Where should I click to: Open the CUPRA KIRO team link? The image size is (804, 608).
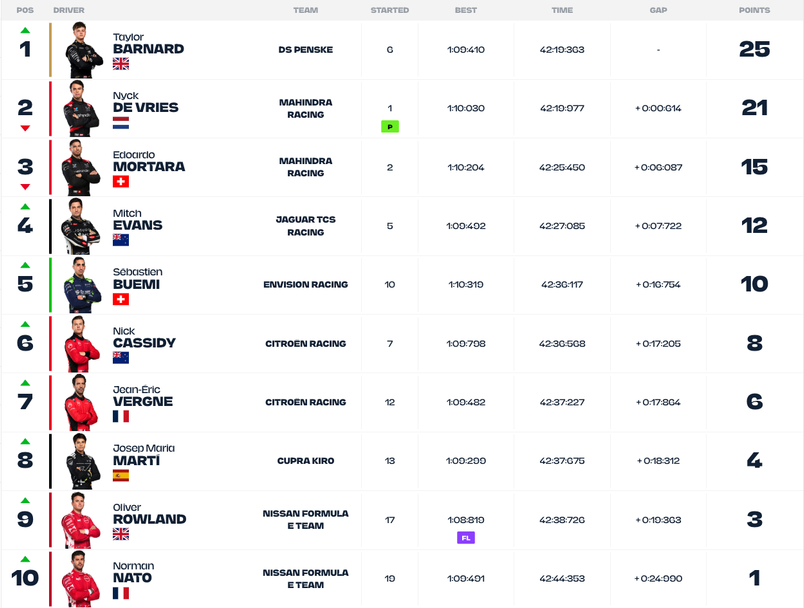(306, 461)
